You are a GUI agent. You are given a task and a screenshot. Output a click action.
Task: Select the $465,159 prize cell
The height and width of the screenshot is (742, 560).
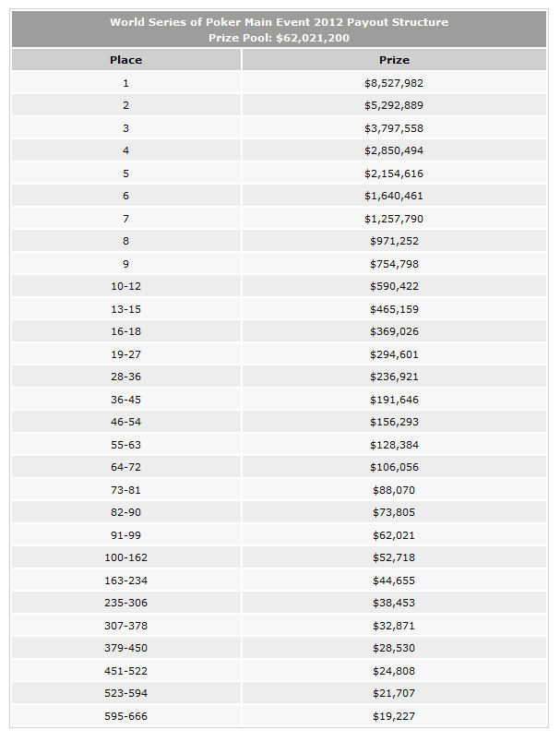pyautogui.click(x=395, y=309)
